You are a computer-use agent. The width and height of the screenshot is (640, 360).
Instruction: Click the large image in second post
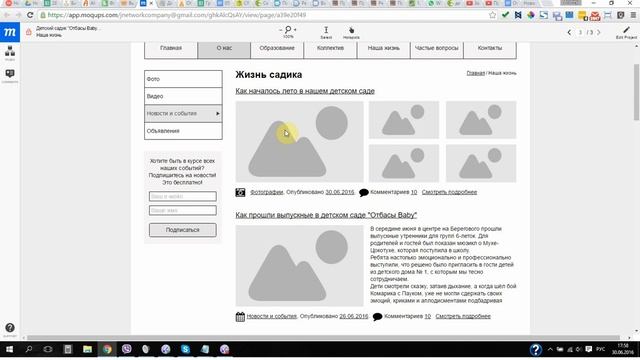click(x=299, y=266)
